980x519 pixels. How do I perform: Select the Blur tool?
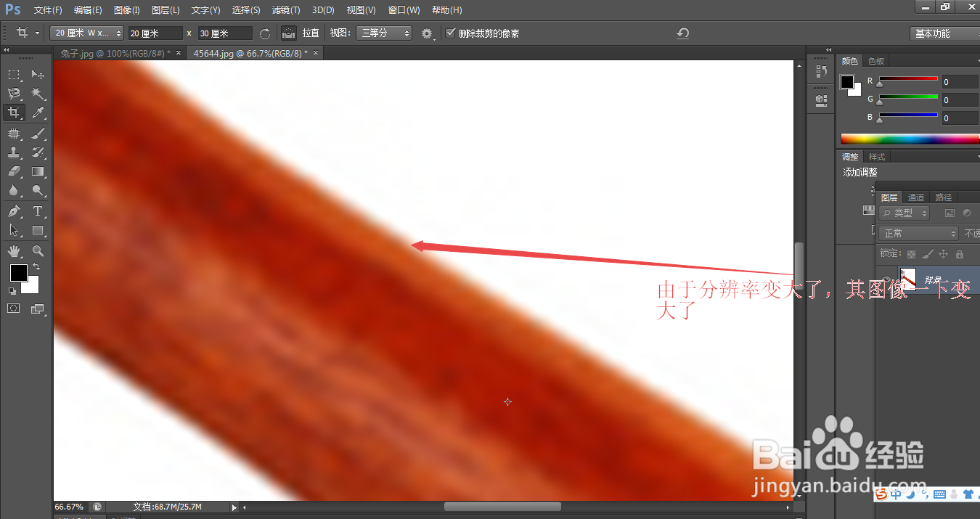tap(14, 191)
